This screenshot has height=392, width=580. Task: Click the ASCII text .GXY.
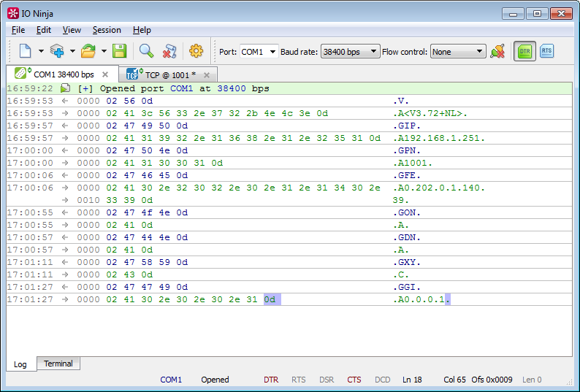tap(407, 262)
